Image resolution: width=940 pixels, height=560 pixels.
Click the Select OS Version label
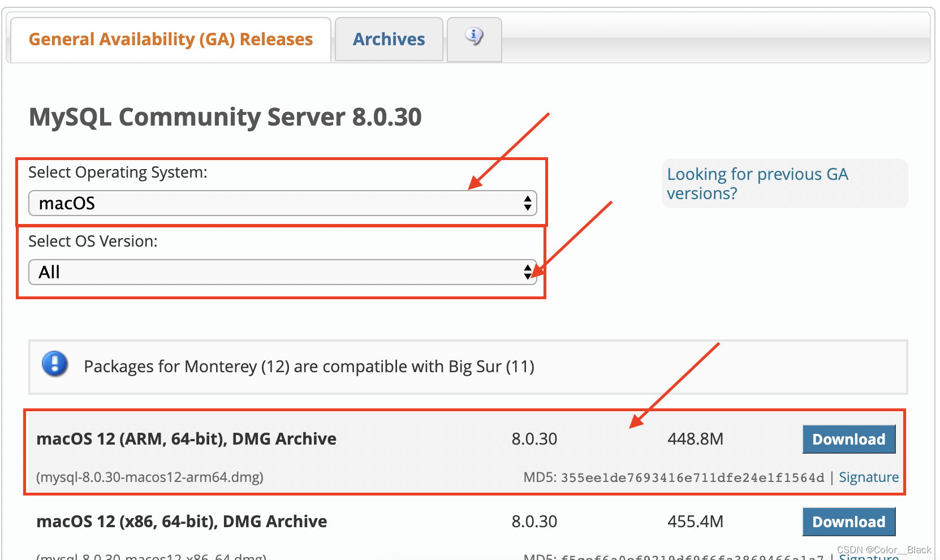coord(93,242)
